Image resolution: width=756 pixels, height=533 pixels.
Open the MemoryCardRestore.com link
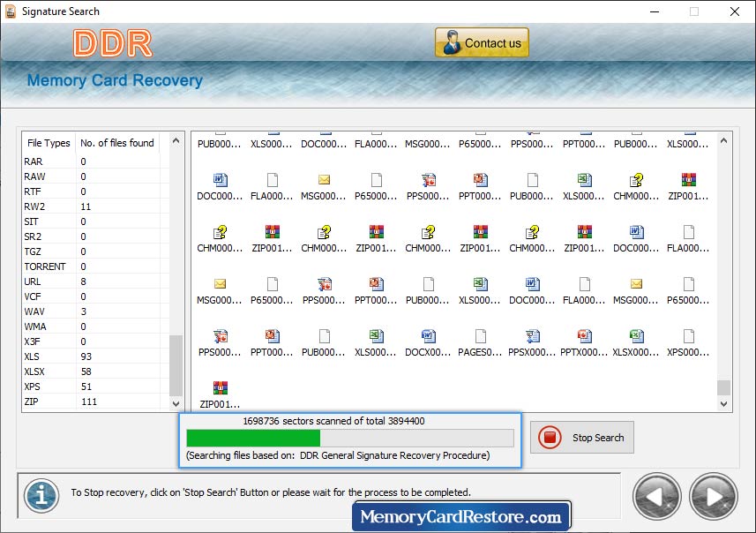pos(462,514)
